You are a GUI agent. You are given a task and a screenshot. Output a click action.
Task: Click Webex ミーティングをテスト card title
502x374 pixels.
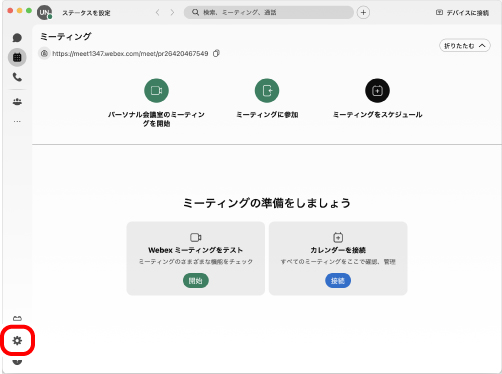click(196, 250)
